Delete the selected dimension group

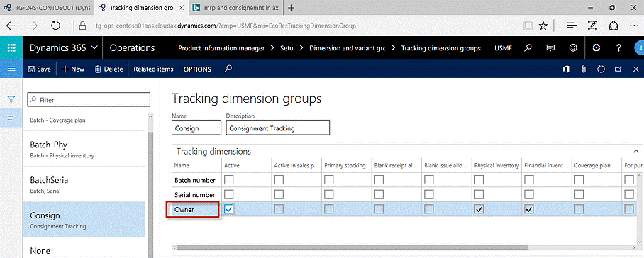[109, 69]
